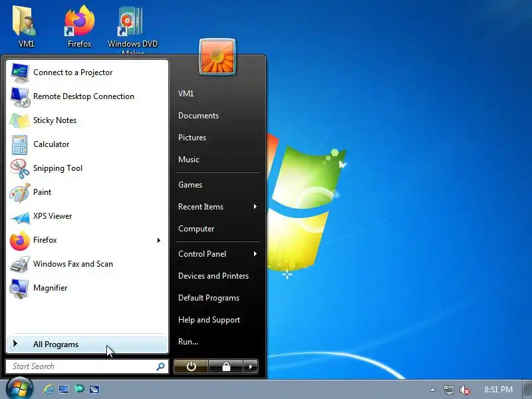532x399 pixels.
Task: Start Paint from the Start menu
Action: (87, 192)
